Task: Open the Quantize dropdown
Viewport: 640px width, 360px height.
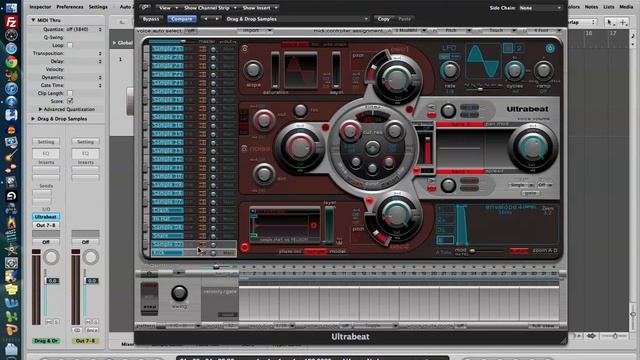Action: coord(83,29)
